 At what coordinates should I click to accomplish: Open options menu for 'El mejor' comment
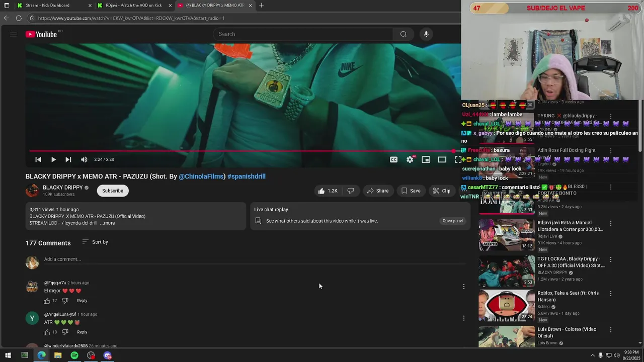[x=464, y=287]
